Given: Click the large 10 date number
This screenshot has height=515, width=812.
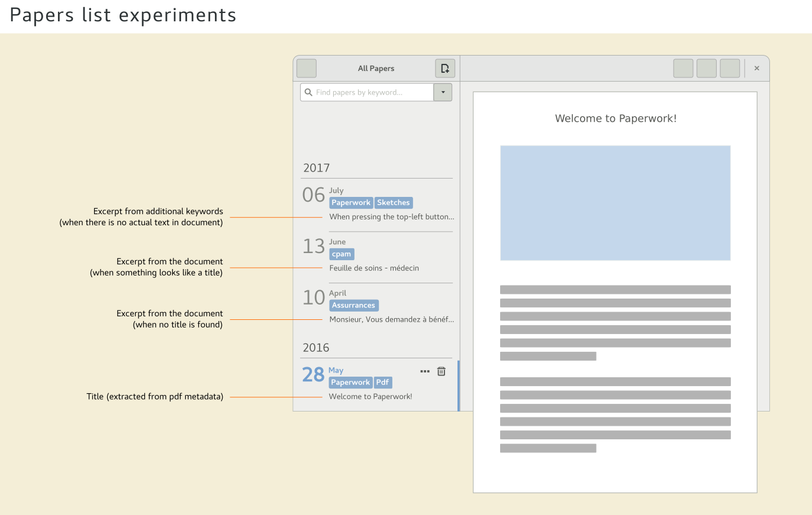Looking at the screenshot, I should pos(314,297).
